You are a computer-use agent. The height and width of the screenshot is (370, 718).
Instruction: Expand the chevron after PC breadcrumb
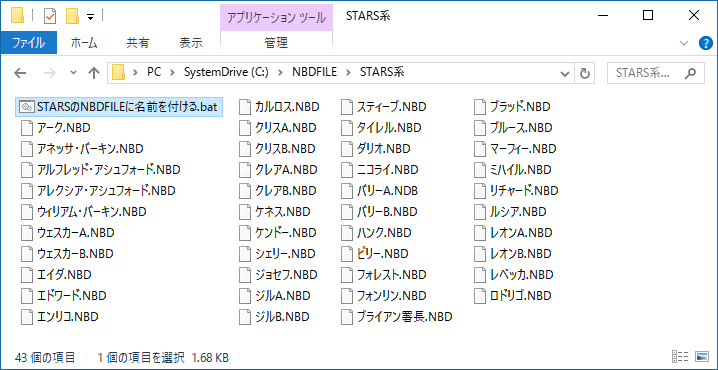coord(172,72)
